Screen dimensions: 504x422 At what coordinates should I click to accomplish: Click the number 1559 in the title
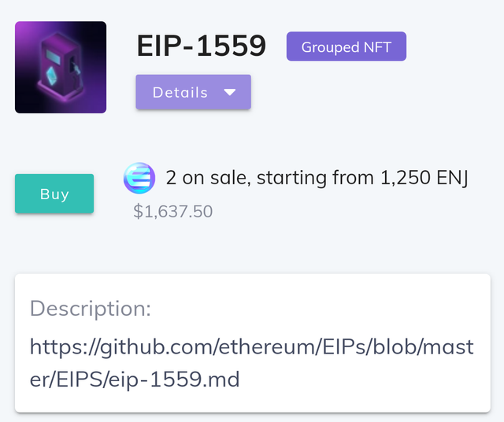click(232, 46)
